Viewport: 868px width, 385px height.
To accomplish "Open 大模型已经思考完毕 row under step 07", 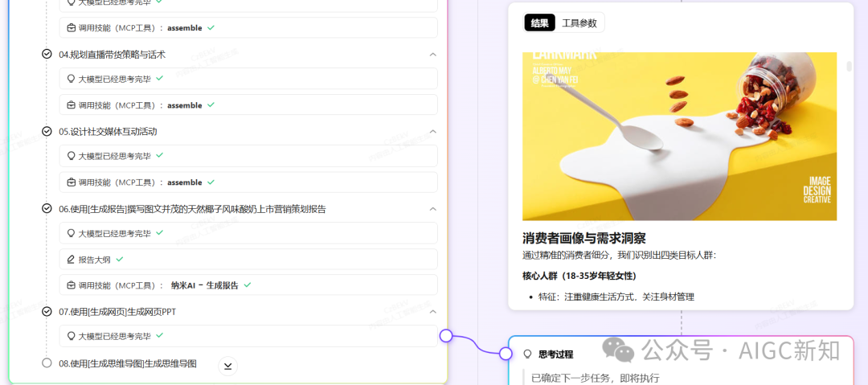I will coord(248,336).
